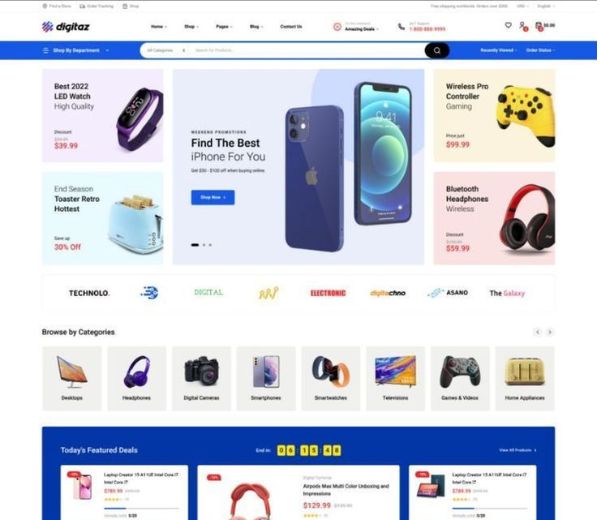This screenshot has height=520, width=600.
Task: Open the All Categories dropdown
Action: [x=166, y=51]
